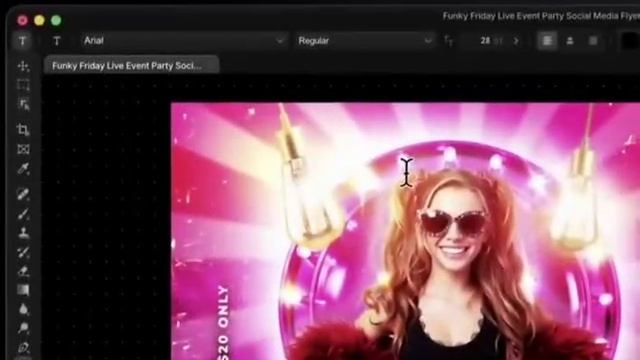The height and width of the screenshot is (360, 640).
Task: Select the Eraser tool
Action: (23, 271)
